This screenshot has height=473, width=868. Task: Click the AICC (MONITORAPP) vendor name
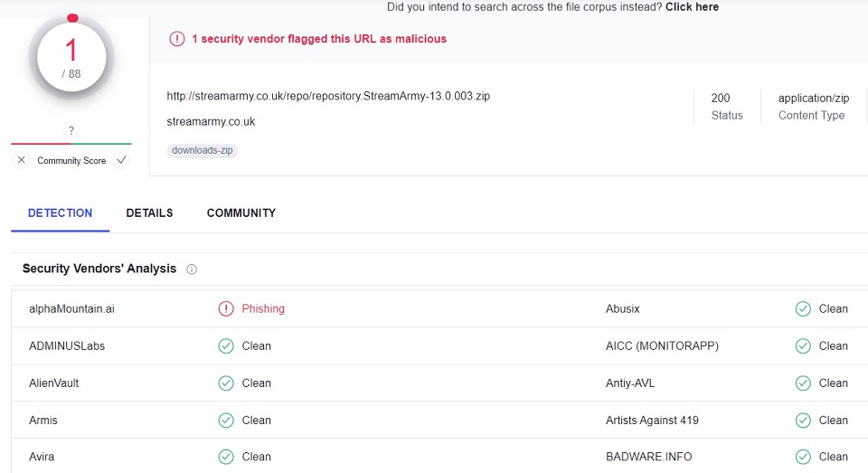pos(662,346)
